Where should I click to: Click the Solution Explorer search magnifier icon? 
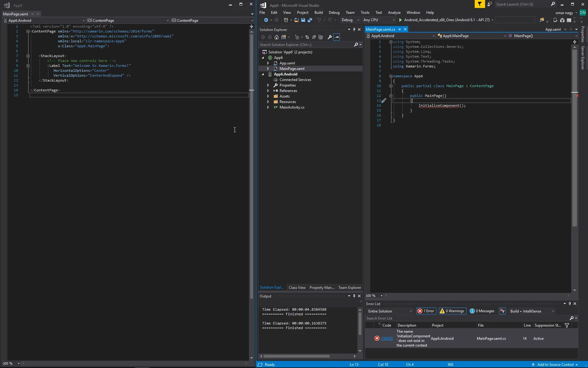[x=356, y=45]
